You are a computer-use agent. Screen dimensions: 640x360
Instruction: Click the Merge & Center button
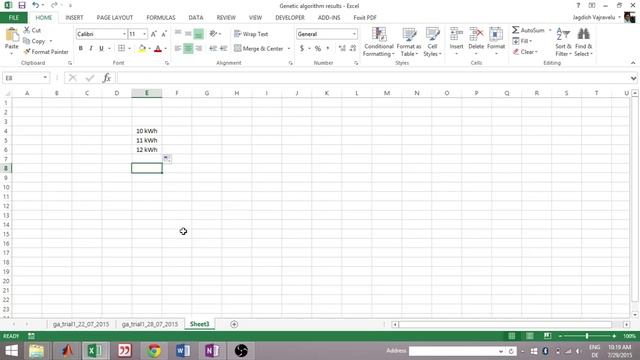point(259,49)
